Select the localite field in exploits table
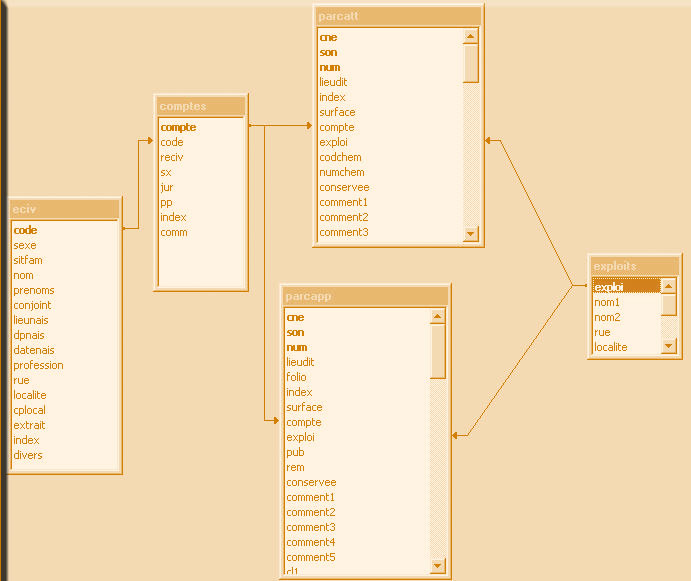The width and height of the screenshot is (691, 581). click(611, 347)
